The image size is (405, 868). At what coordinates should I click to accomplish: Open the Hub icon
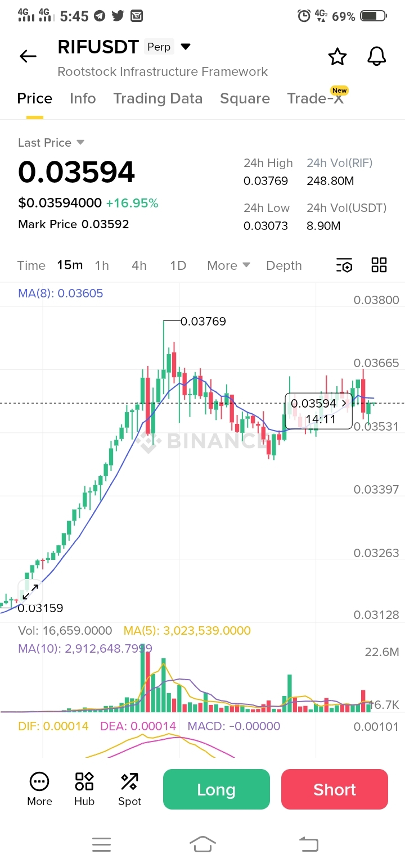pos(84,789)
